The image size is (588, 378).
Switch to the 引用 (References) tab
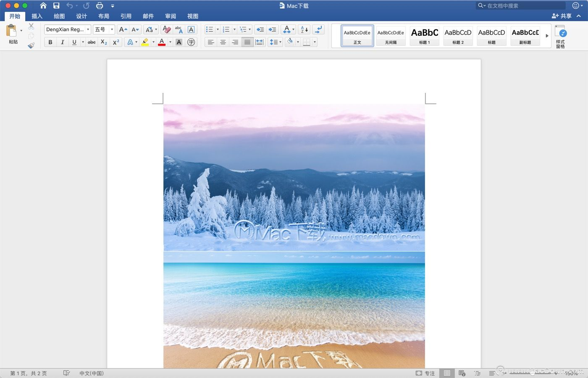point(126,16)
